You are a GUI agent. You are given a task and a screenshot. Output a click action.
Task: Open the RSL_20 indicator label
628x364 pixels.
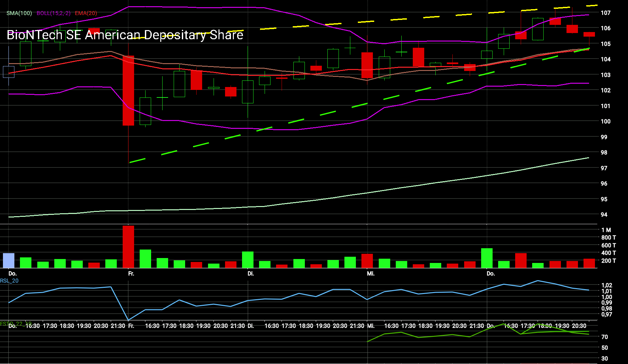(x=9, y=281)
